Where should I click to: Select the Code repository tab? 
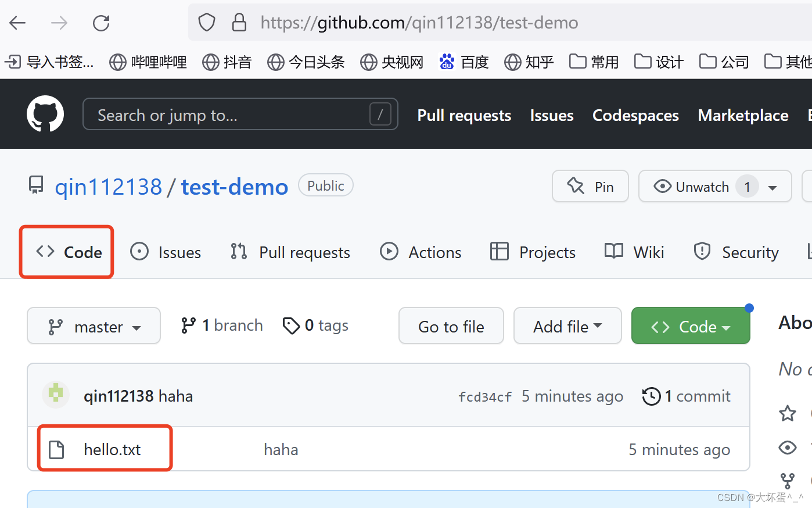69,252
